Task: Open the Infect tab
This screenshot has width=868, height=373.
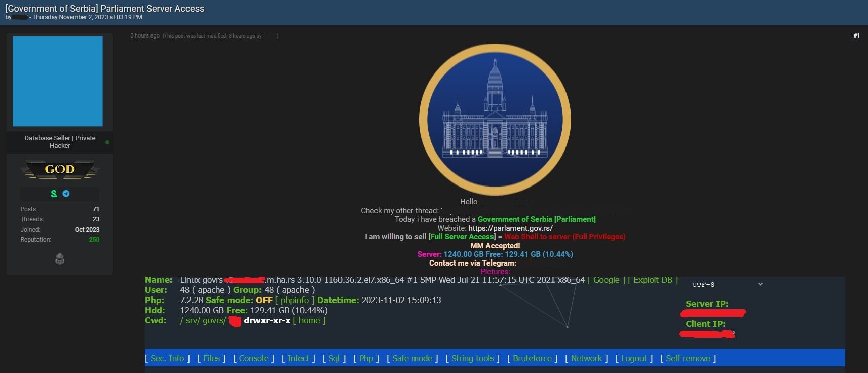Action: (x=298, y=358)
